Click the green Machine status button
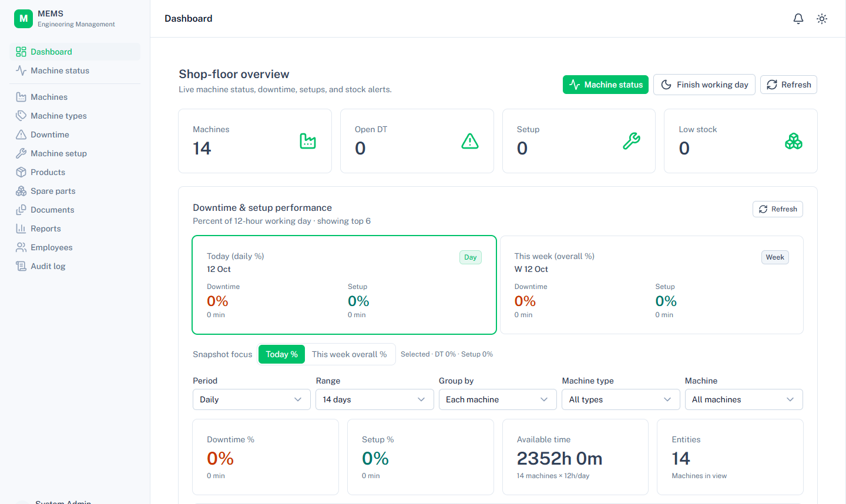The image size is (846, 504). (x=606, y=85)
